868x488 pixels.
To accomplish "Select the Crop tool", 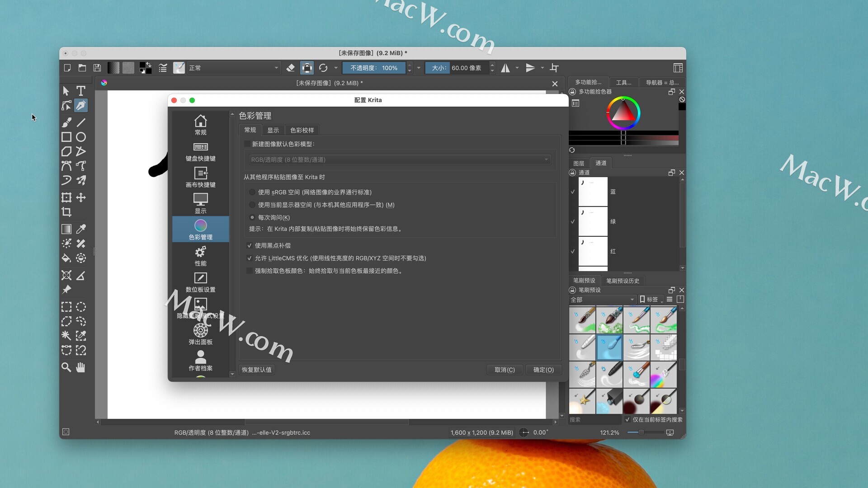I will click(x=66, y=212).
